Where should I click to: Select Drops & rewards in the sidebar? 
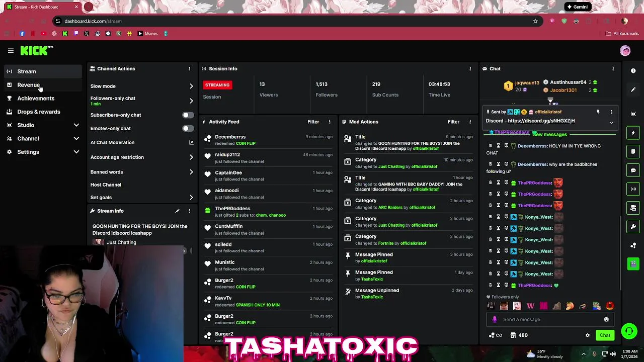click(x=42, y=112)
